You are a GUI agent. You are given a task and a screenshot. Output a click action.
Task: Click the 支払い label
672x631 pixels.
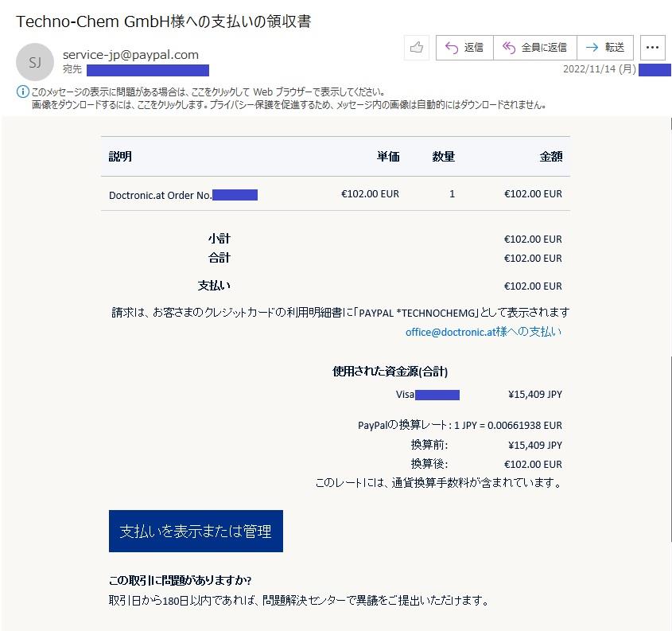[x=214, y=286]
